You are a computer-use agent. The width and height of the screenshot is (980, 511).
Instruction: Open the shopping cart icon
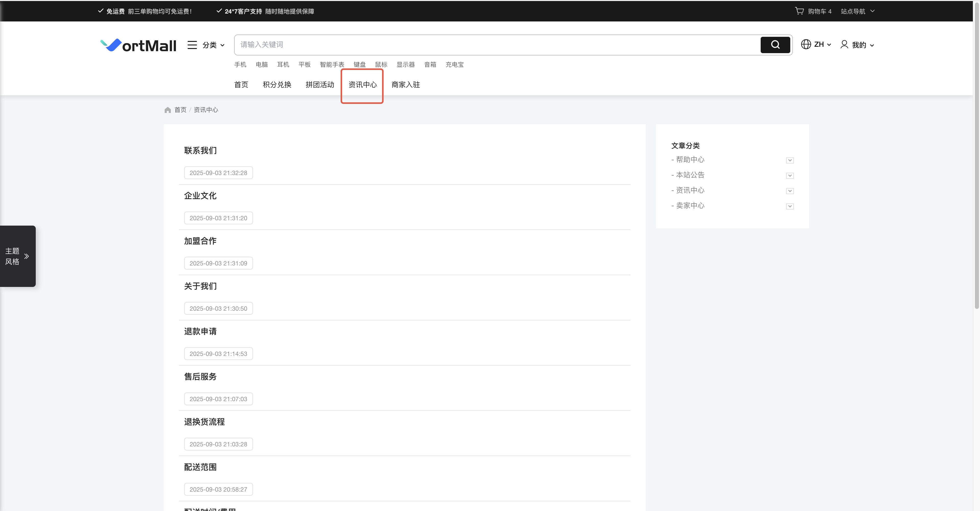(799, 11)
